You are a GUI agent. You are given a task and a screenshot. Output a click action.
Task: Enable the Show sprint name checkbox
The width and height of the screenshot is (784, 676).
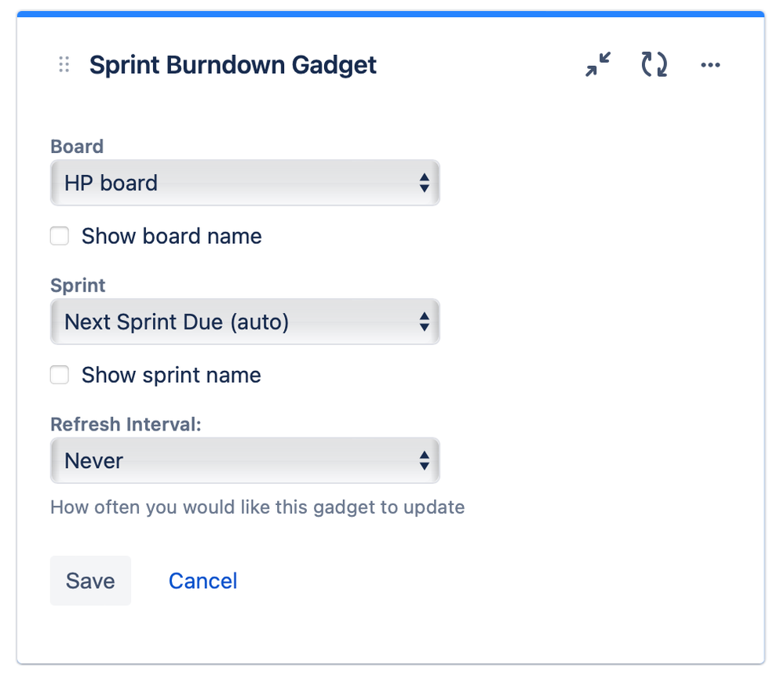(60, 375)
